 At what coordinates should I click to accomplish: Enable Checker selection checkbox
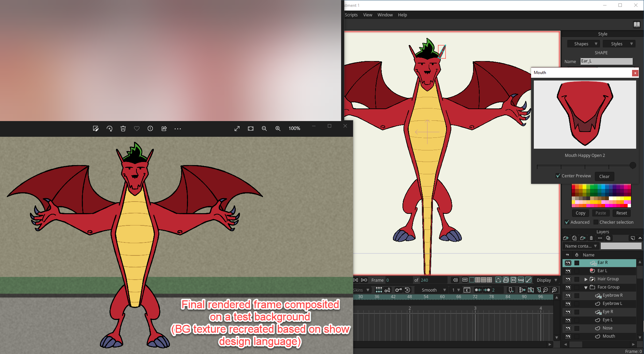pyautogui.click(x=596, y=222)
